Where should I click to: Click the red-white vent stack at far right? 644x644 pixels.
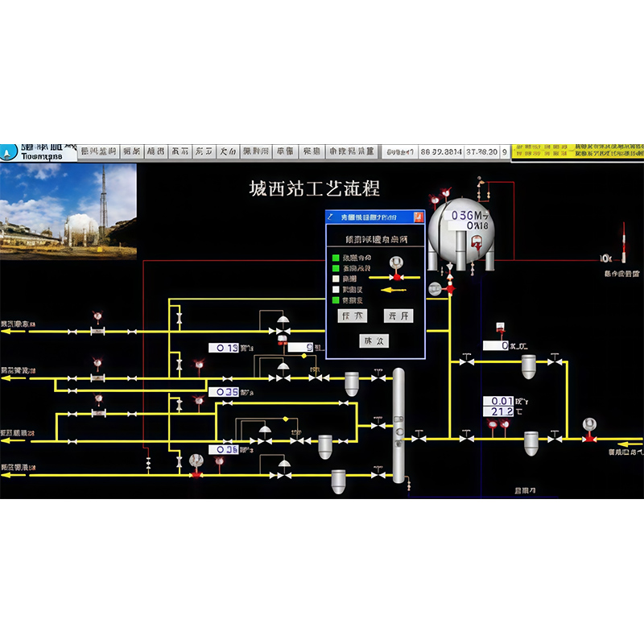pyautogui.click(x=623, y=243)
